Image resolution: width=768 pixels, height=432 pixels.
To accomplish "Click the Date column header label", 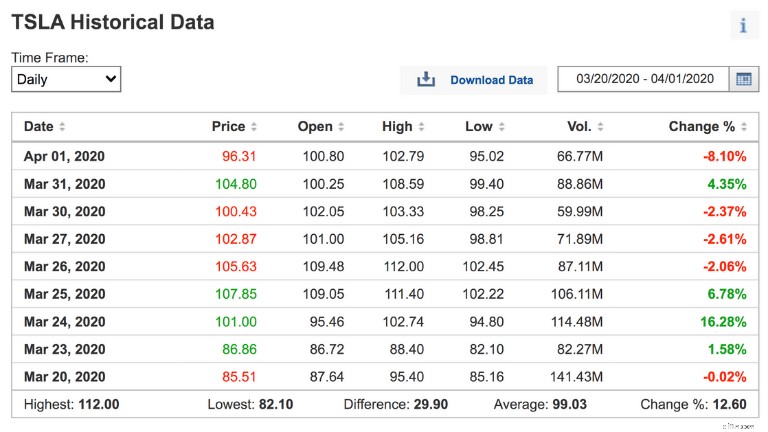I will click(x=39, y=126).
